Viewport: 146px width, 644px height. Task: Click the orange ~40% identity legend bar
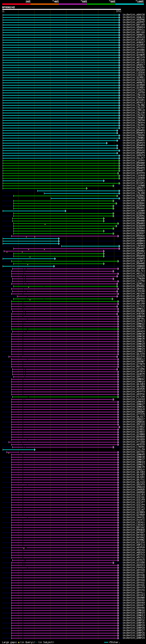pyautogui.click(x=45, y=4)
